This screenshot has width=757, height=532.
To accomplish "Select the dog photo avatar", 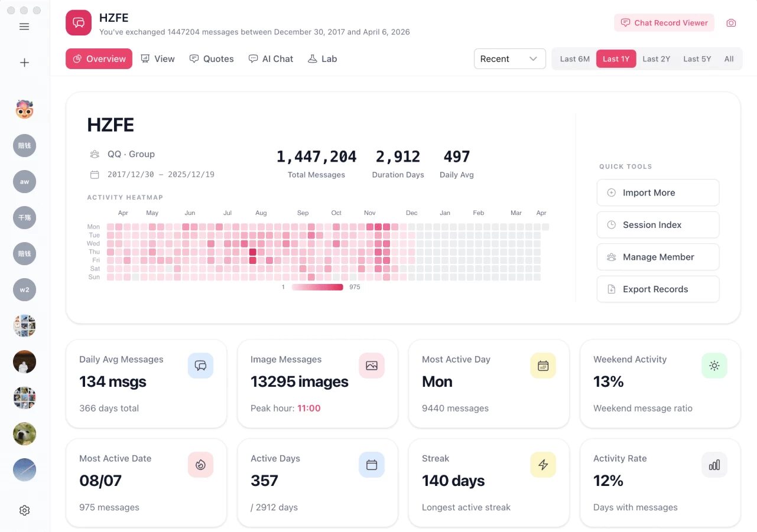I will point(24,434).
